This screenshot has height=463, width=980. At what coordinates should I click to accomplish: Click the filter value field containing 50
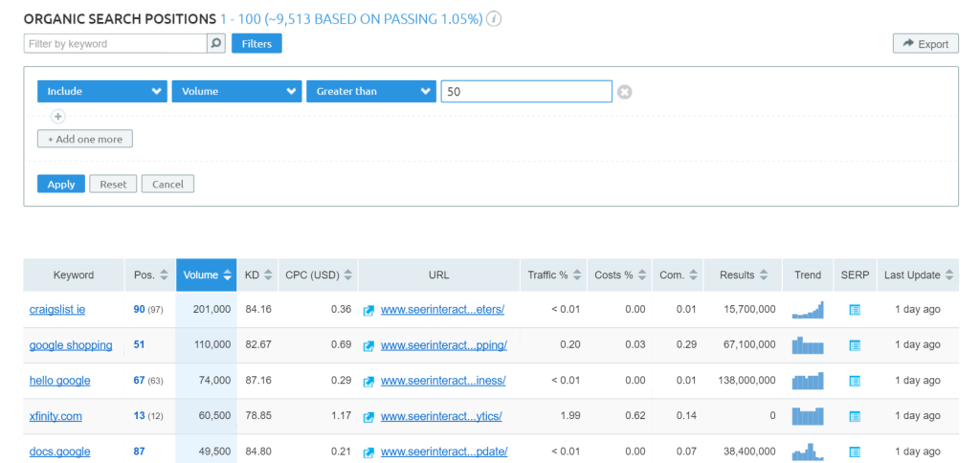[525, 92]
